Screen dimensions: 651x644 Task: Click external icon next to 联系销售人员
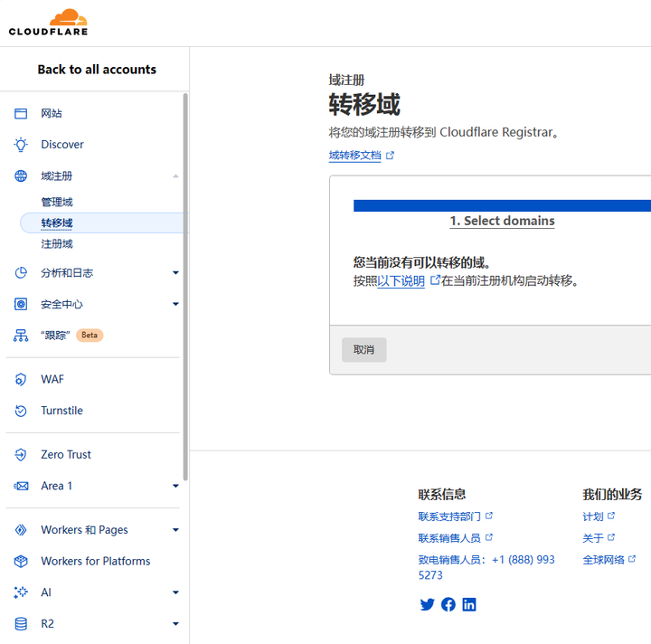489,537
